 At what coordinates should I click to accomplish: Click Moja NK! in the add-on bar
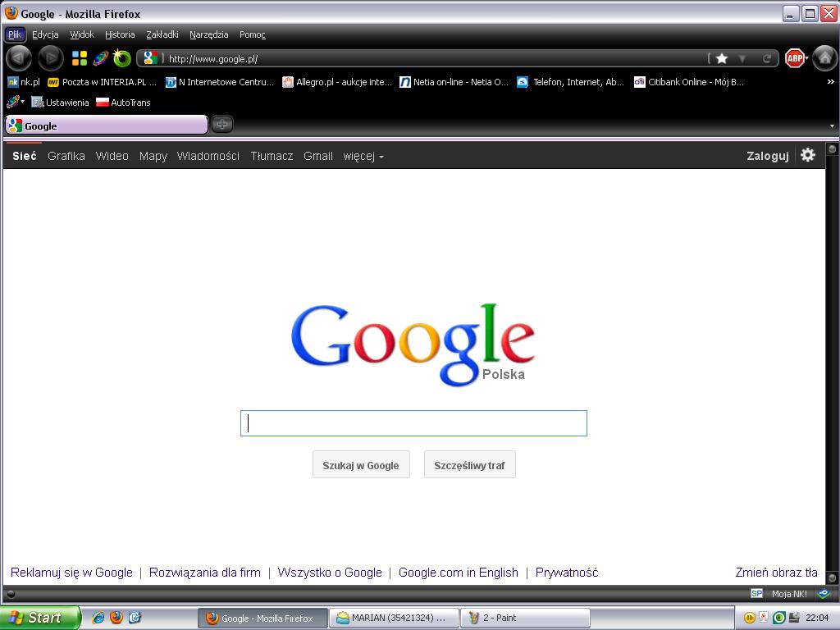789,594
